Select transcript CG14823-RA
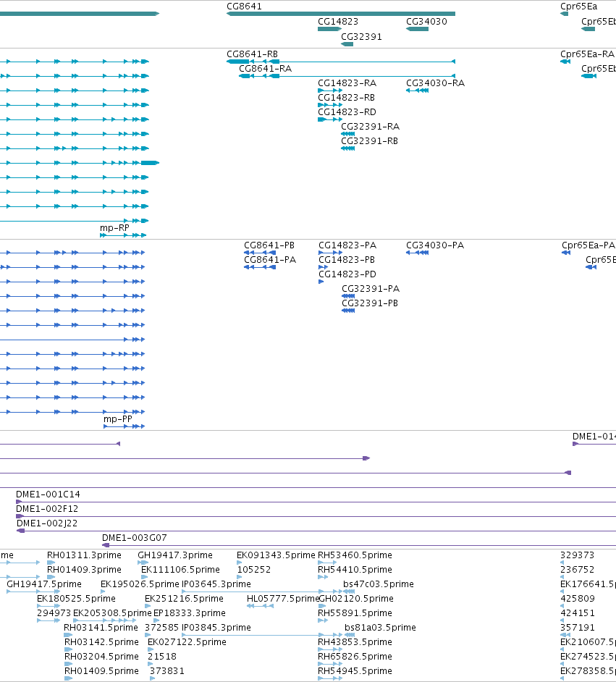616x682 pixels. tap(330, 90)
